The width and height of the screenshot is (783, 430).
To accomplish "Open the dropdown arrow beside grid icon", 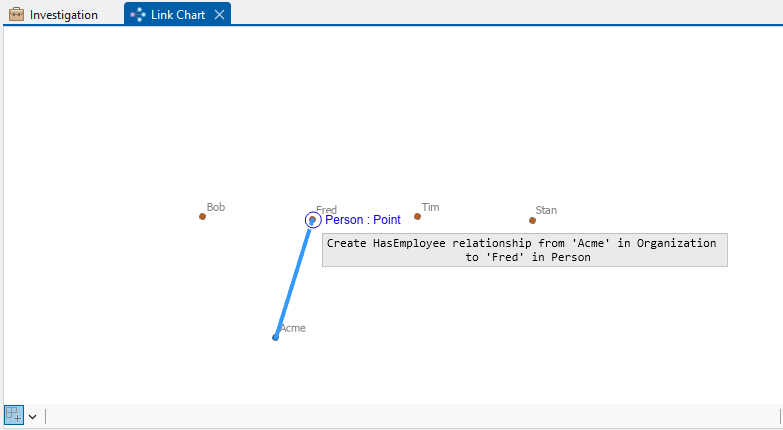I will pos(32,417).
